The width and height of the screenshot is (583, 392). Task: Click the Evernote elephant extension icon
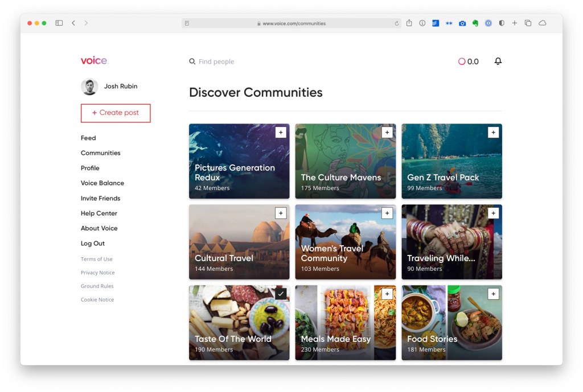[475, 23]
